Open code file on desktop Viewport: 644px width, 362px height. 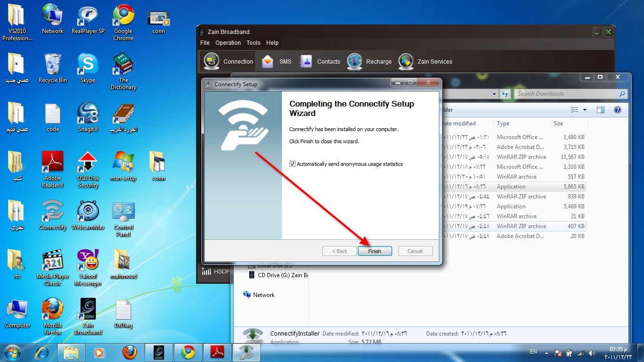52,117
